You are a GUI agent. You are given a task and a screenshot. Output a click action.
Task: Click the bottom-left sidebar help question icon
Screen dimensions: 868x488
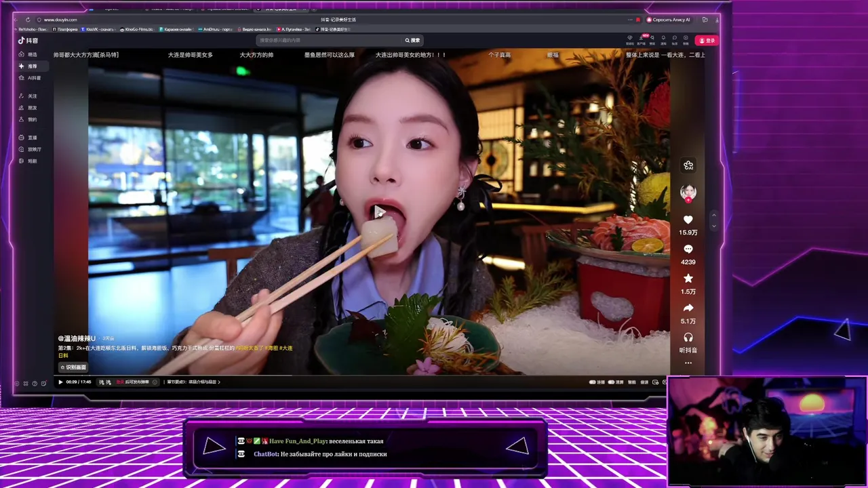click(x=35, y=384)
